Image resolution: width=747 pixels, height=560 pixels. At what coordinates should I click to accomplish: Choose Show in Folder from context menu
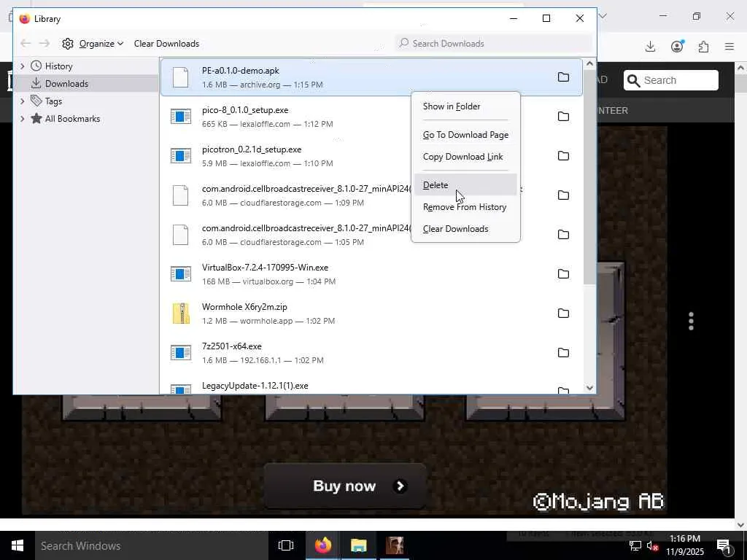click(465, 106)
